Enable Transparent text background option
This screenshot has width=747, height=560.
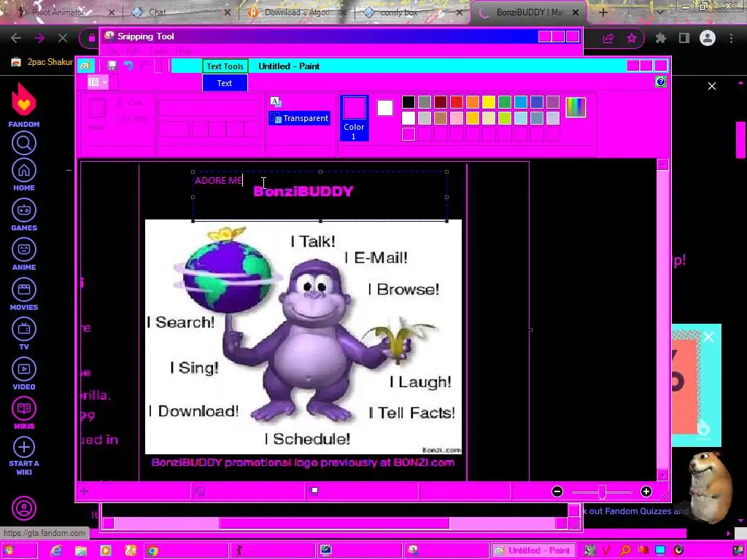tap(300, 118)
